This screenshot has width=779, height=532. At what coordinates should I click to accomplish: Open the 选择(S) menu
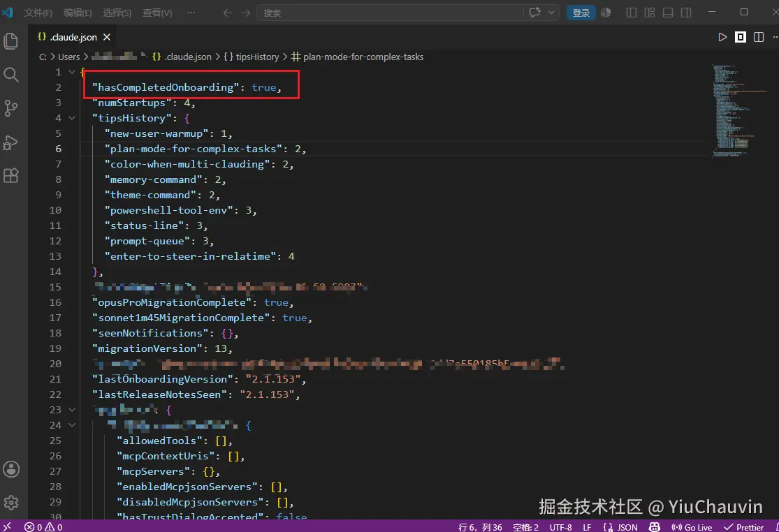click(x=117, y=13)
